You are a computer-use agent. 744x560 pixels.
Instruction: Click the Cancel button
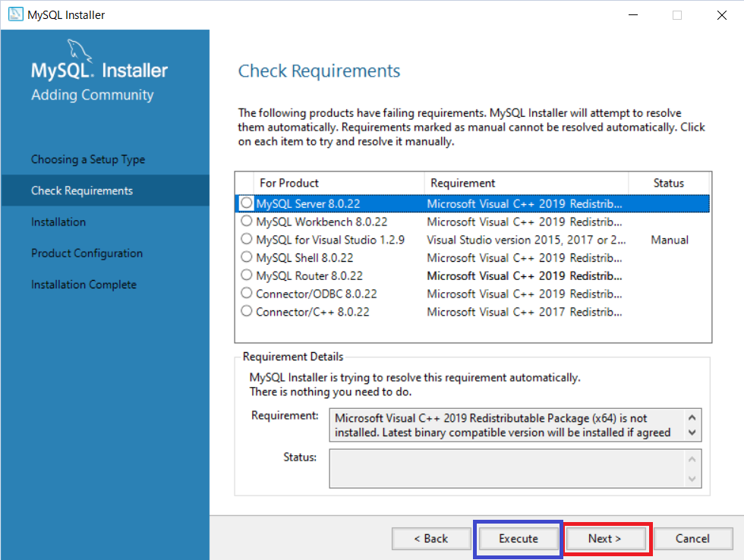(x=692, y=539)
